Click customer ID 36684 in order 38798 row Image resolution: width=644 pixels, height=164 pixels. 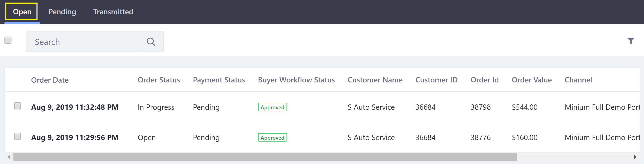click(425, 107)
